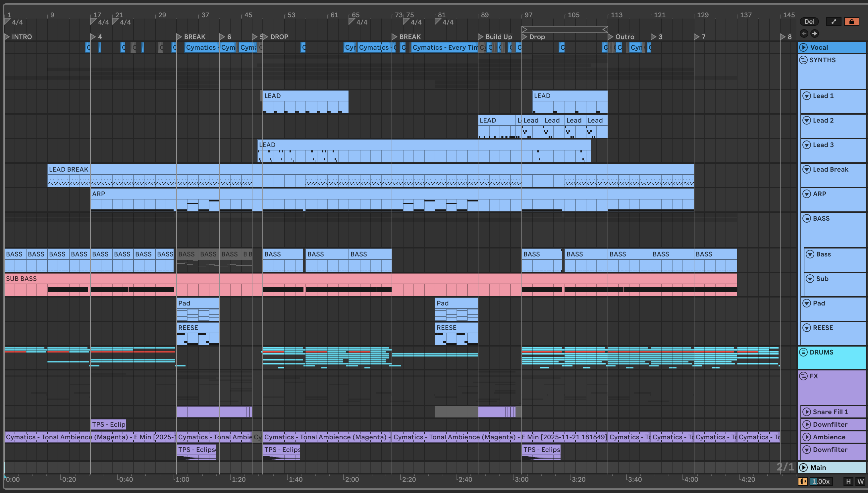Jump to next locator arrow

pos(815,33)
